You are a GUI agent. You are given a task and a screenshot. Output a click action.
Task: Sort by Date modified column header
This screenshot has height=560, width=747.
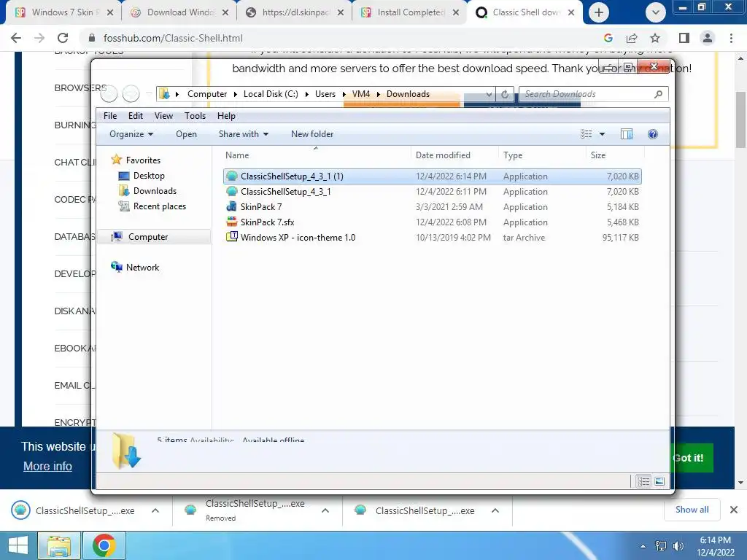click(x=454, y=155)
